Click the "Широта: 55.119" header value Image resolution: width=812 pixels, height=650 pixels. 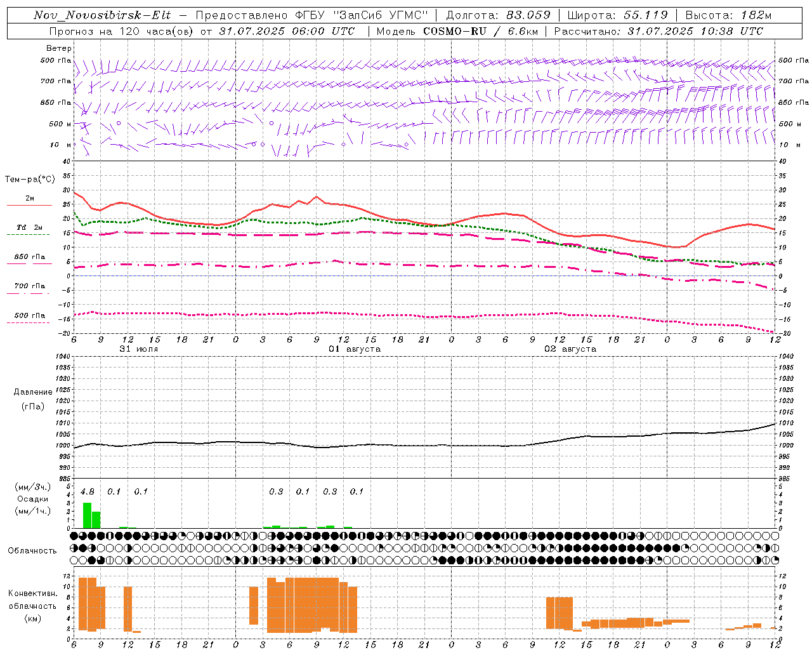617,15
